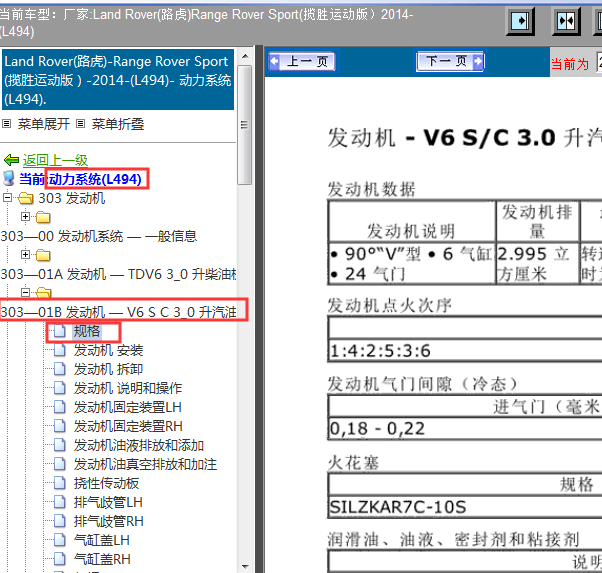Click the tree panel scroll up arrow
The image size is (602, 573).
[x=245, y=56]
